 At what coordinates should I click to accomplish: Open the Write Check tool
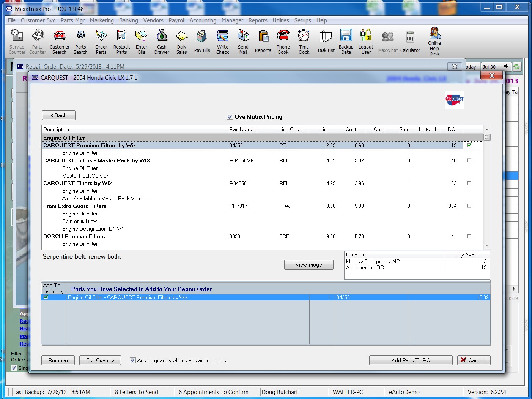[223, 42]
